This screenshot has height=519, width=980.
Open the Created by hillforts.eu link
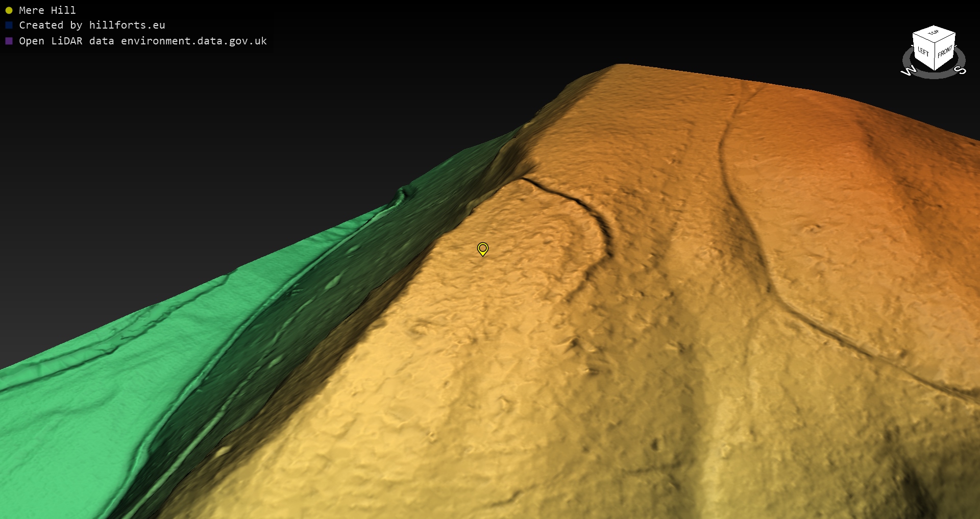pos(92,25)
